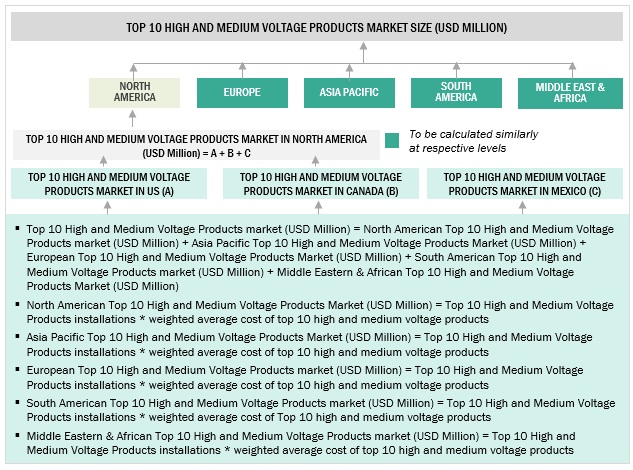Click the bullet marker of the Asia Pacific formula line
The height and width of the screenshot is (470, 633).
pos(18,337)
